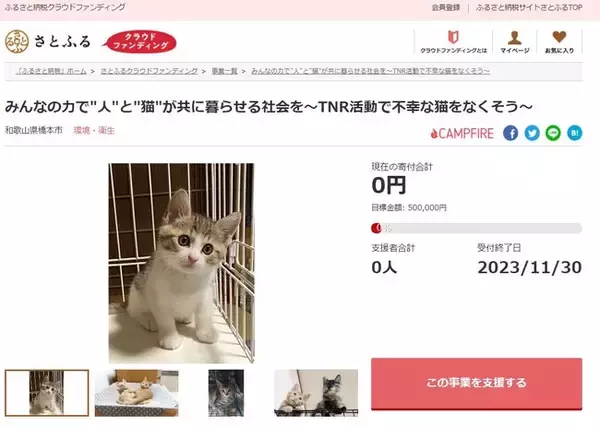
Task: Go to ふるさと納税サイトさとふるTOP link
Action: (529, 7)
